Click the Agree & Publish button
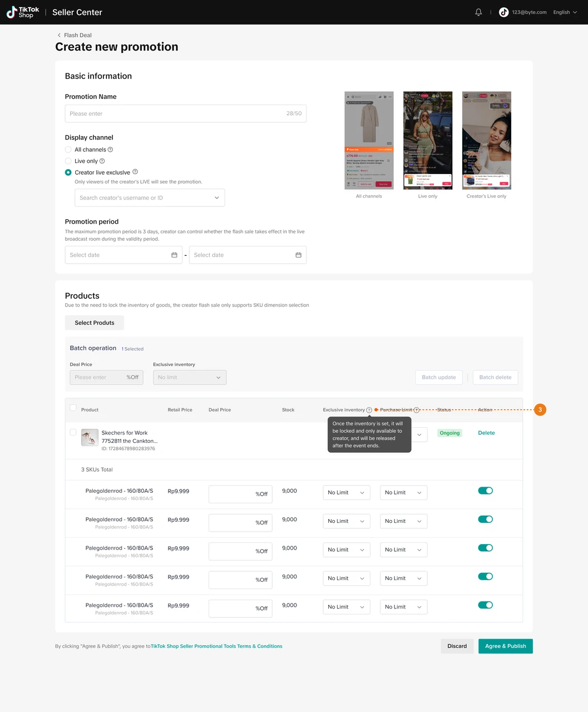This screenshot has width=588, height=712. (x=505, y=646)
